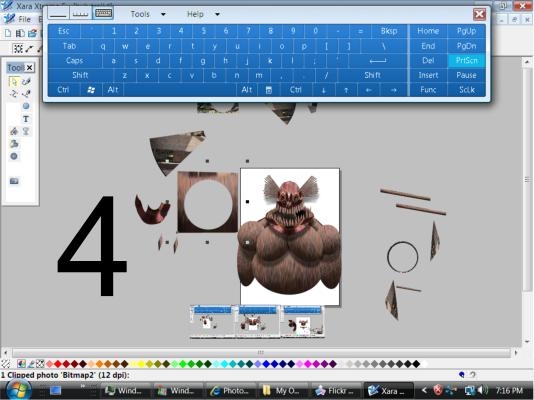Toggle the right Alt key
The height and width of the screenshot is (400, 534).
247,90
